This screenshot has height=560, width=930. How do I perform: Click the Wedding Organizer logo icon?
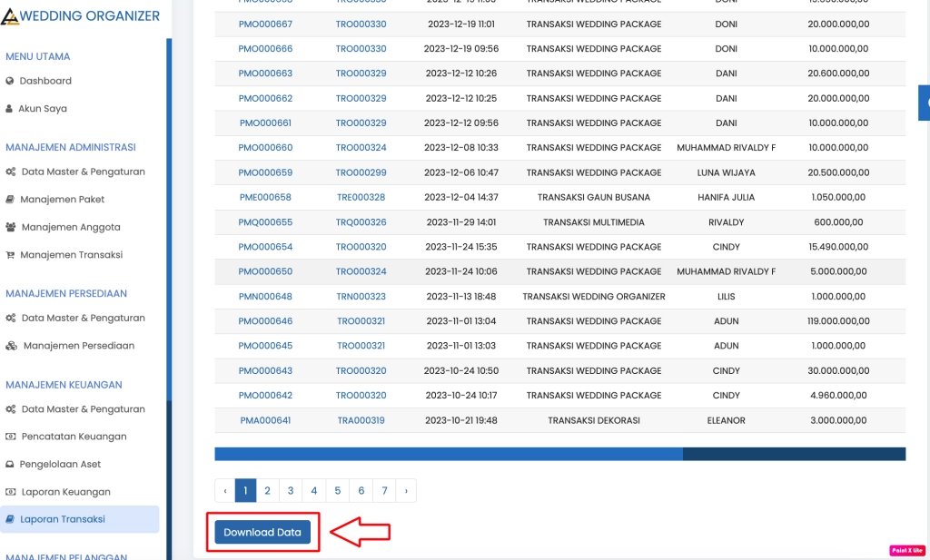(x=11, y=15)
